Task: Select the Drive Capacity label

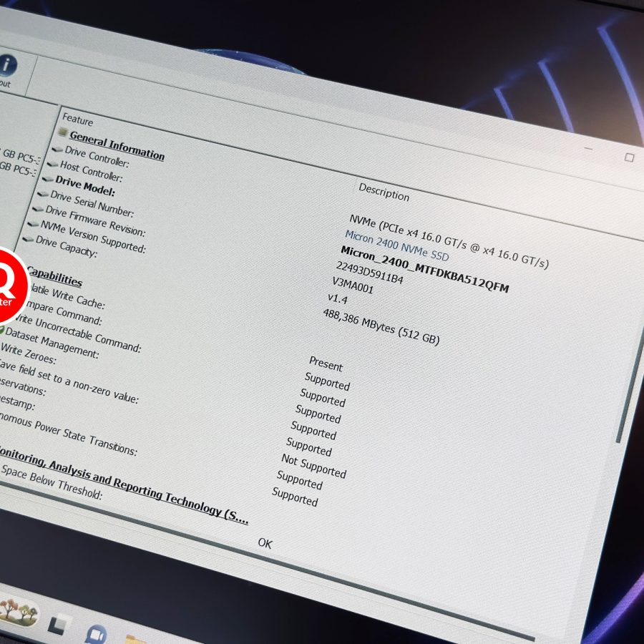Action: [67, 246]
